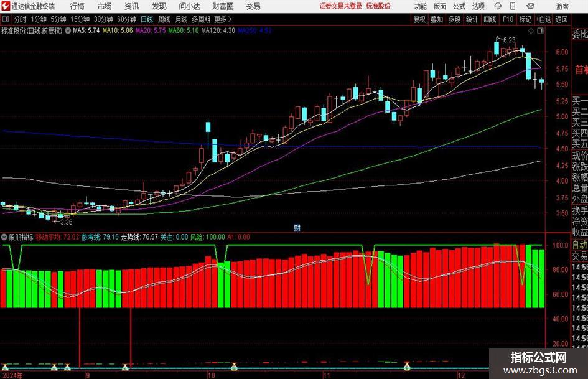Click the 多股 multi-stock button
The height and width of the screenshot is (379, 588).
tap(454, 19)
